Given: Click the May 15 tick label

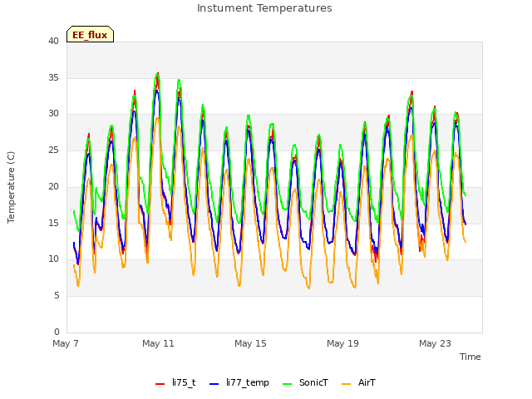Looking at the screenshot, I should click(x=250, y=343).
